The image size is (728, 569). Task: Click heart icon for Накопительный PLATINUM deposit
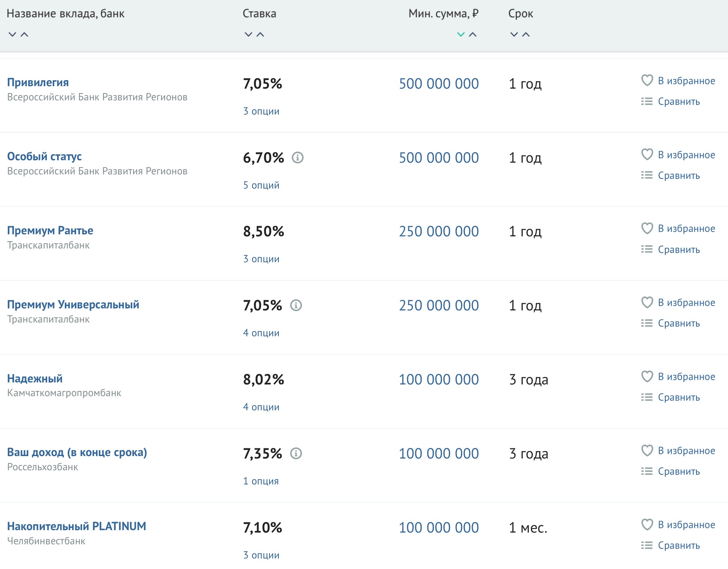(x=647, y=524)
